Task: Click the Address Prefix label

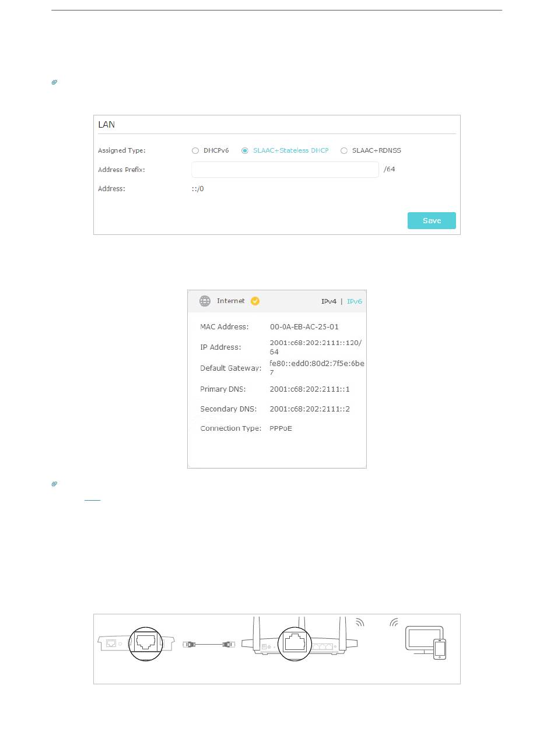Action: click(121, 170)
